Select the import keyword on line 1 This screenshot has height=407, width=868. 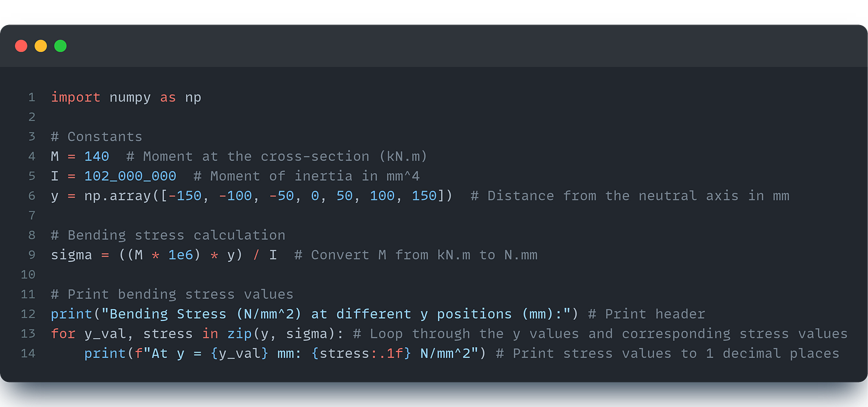75,97
